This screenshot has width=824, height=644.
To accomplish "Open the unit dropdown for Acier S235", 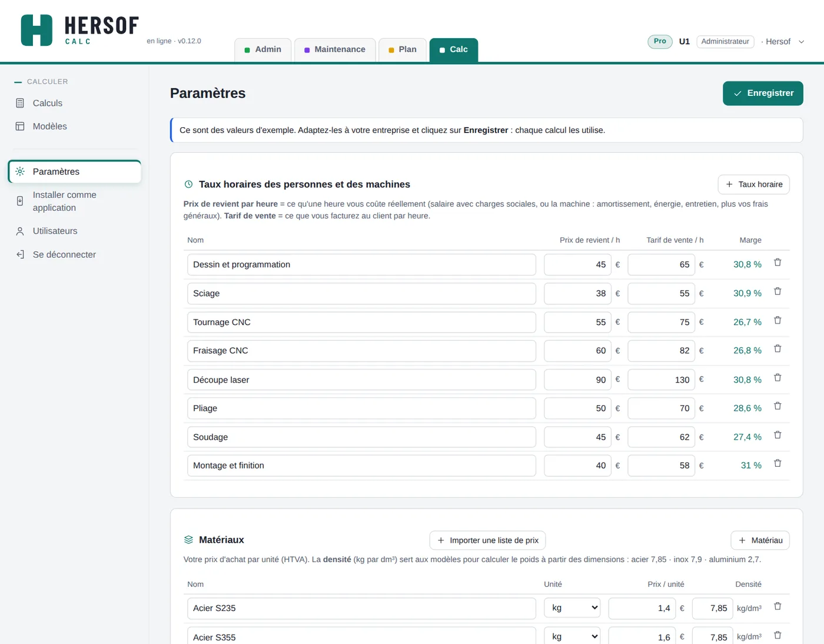I will (x=572, y=608).
